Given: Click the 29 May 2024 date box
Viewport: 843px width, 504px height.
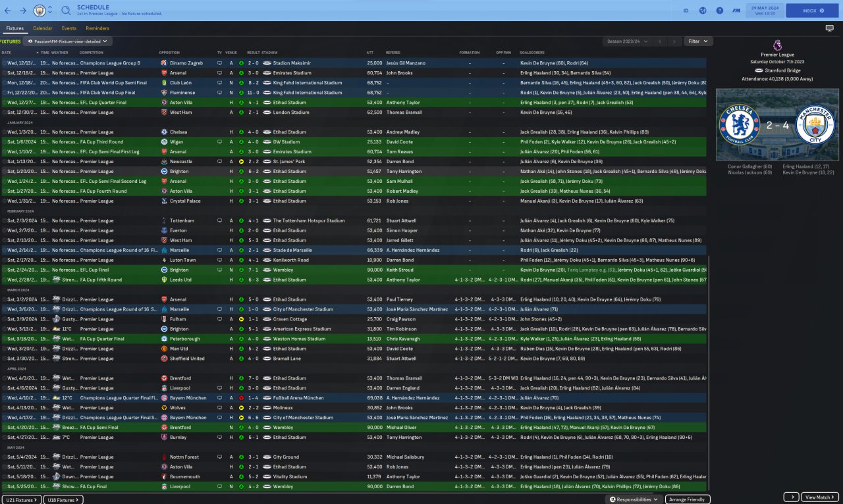Looking at the screenshot, I should 764,11.
